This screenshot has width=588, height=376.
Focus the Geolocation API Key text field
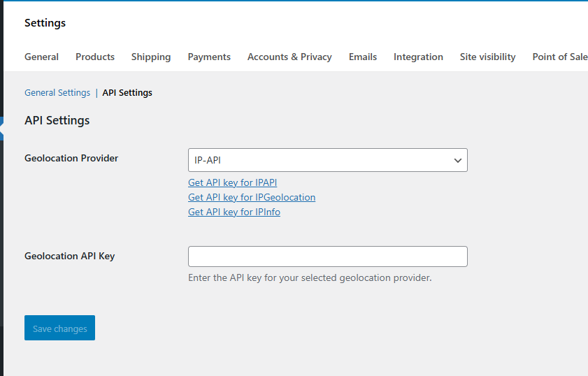click(328, 256)
